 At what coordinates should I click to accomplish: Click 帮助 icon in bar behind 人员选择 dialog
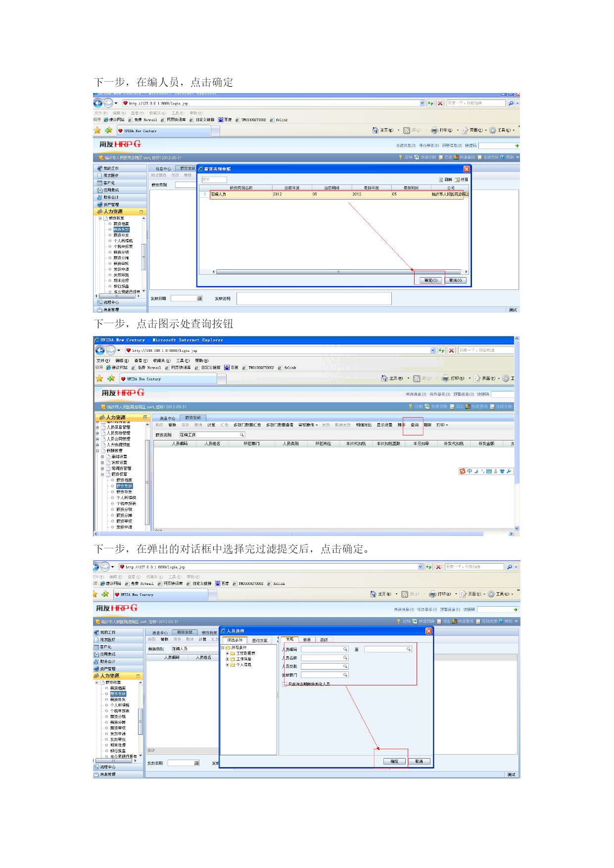coord(502,621)
